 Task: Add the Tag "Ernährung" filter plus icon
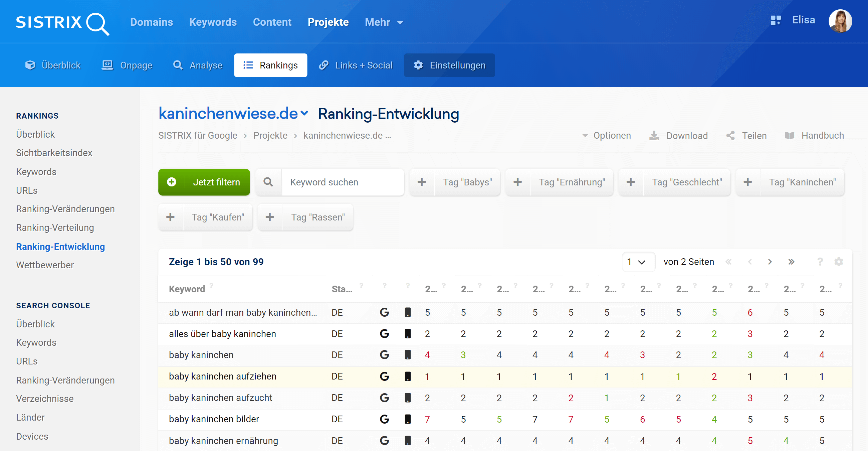[517, 182]
